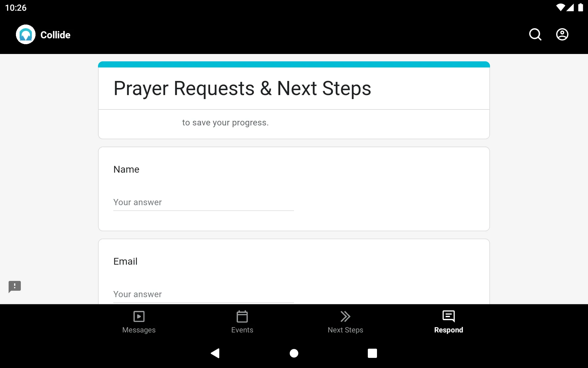Open the feedback/alert icon
Screen dimensions: 588x368
pos(15,287)
